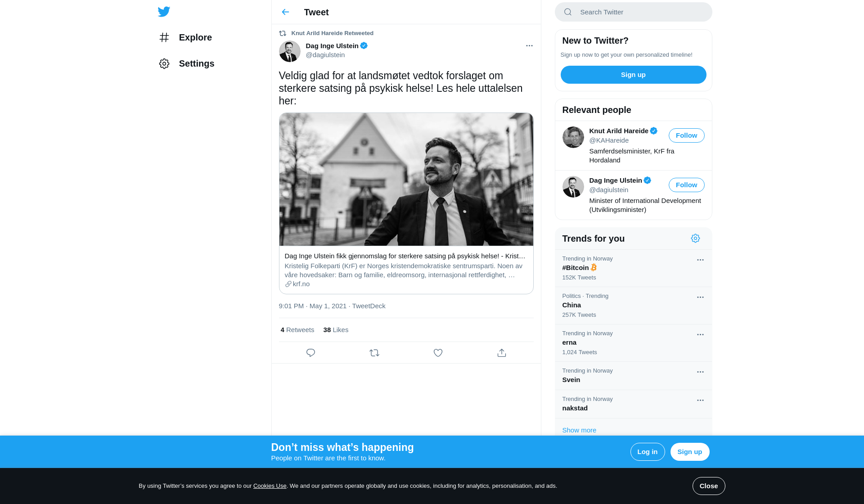Open Dag Inge Ulstein's avatar in Relevant people
Screen dimensions: 864x504
click(573, 187)
